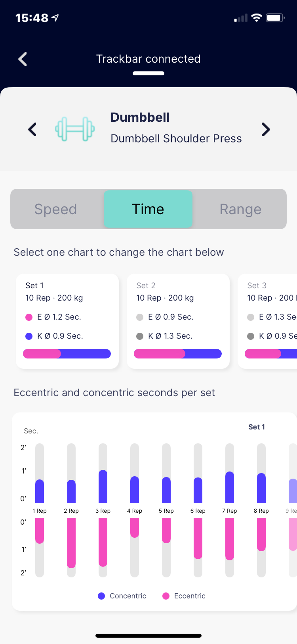297x644 pixels.
Task: Click the pink-blue progress bar in Set 2
Action: point(177,353)
